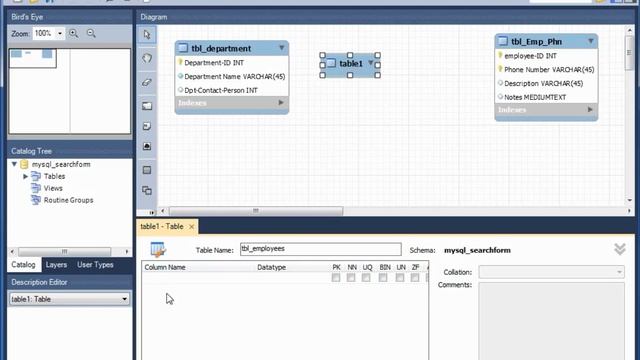Expand Indexes section of tbl_department
This screenshot has height=360, width=640.
pyautogui.click(x=281, y=102)
